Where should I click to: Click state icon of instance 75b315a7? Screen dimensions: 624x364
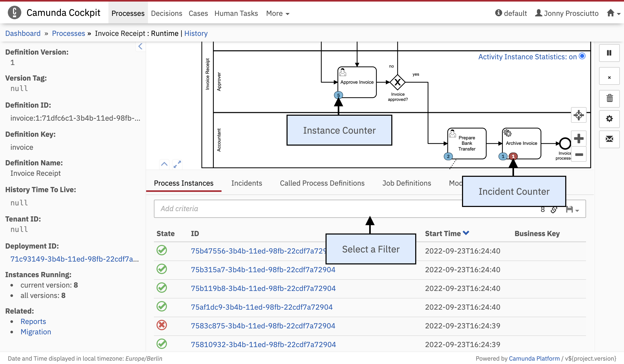[162, 269]
